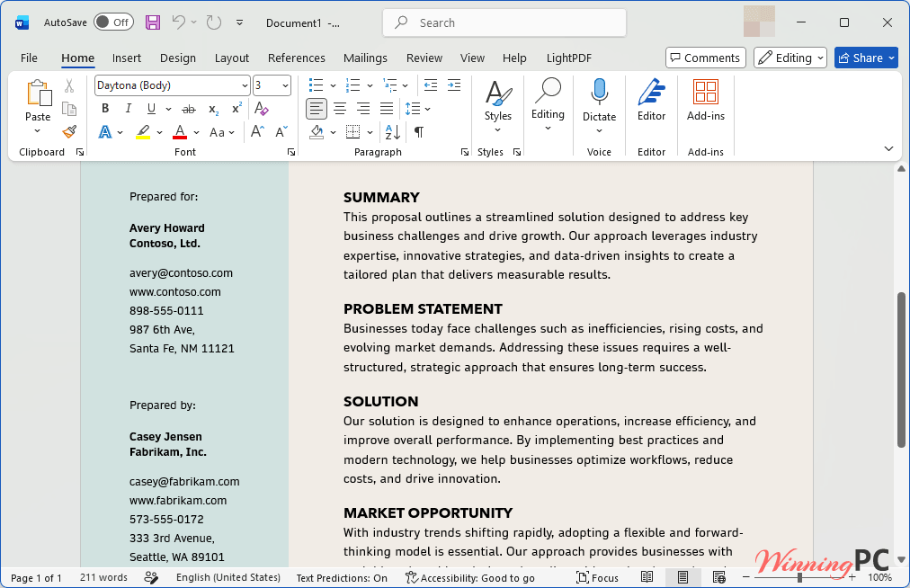This screenshot has width=910, height=588.
Task: Switch to the Insert ribbon tab
Action: (x=127, y=58)
